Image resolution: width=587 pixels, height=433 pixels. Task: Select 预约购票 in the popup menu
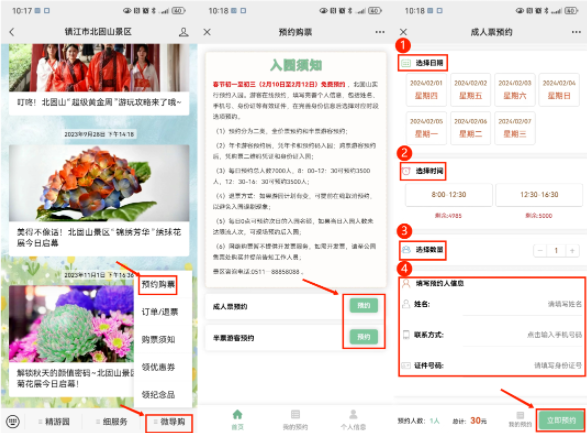point(158,284)
